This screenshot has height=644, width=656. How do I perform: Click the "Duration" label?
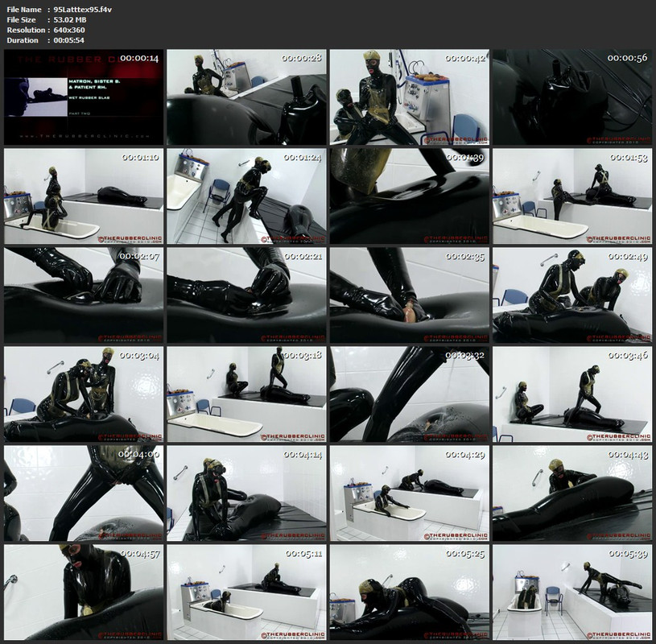[x=23, y=40]
